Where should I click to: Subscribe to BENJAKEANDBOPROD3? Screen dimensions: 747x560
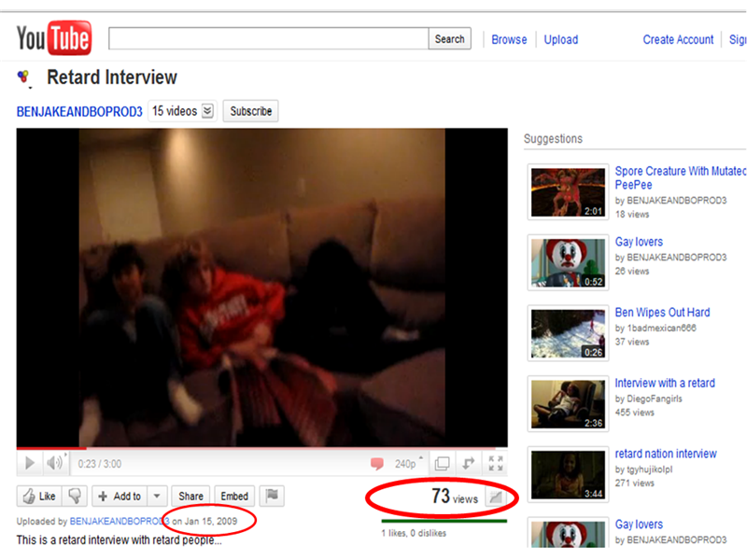coord(249,110)
